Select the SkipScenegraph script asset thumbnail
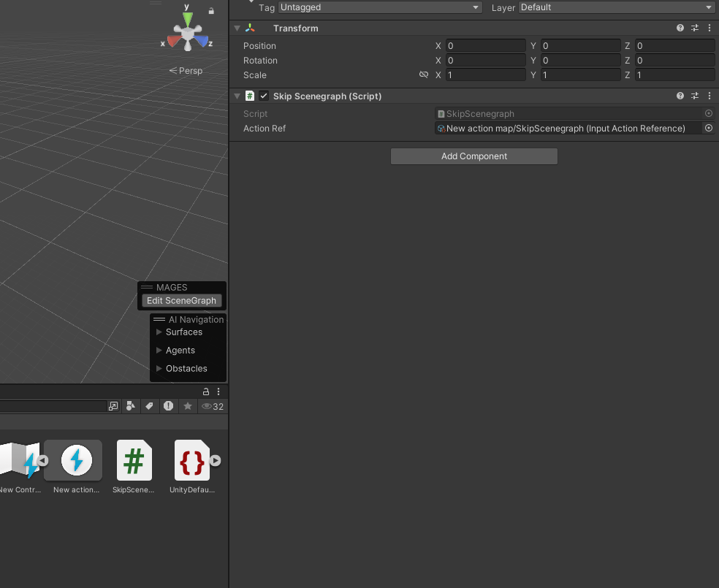This screenshot has height=588, width=719. pos(134,460)
